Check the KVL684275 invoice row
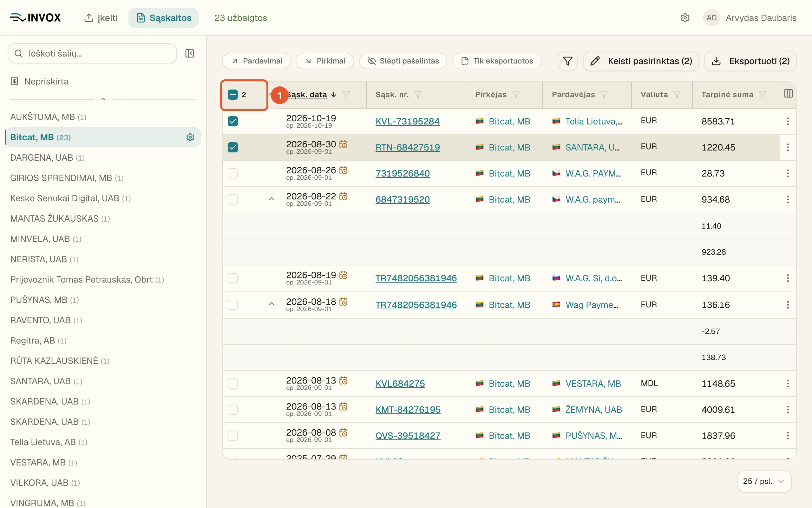The width and height of the screenshot is (812, 508). (232, 384)
